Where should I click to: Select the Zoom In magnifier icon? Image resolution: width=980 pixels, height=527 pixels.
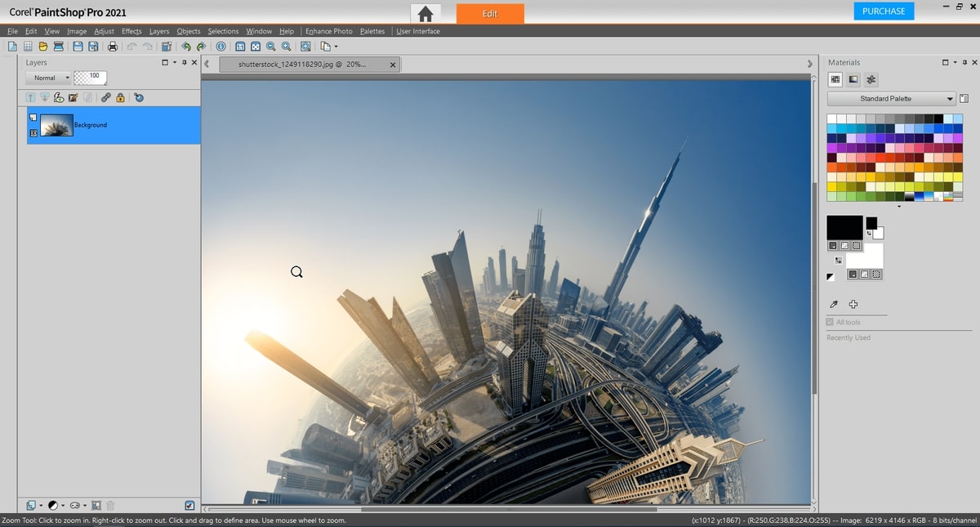[286, 47]
